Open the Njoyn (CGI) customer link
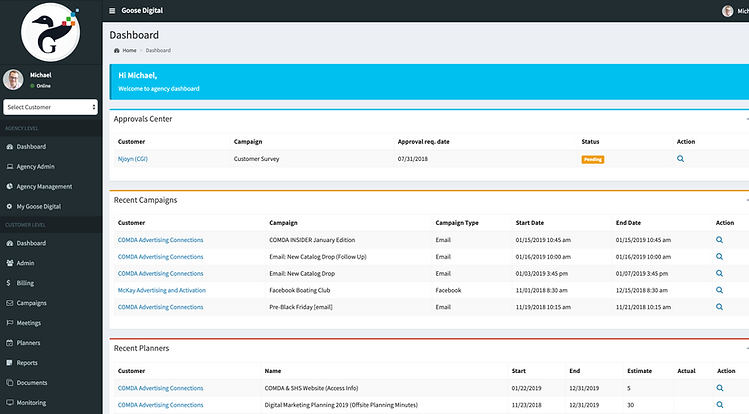Screen dimensions: 749x414 pos(133,159)
